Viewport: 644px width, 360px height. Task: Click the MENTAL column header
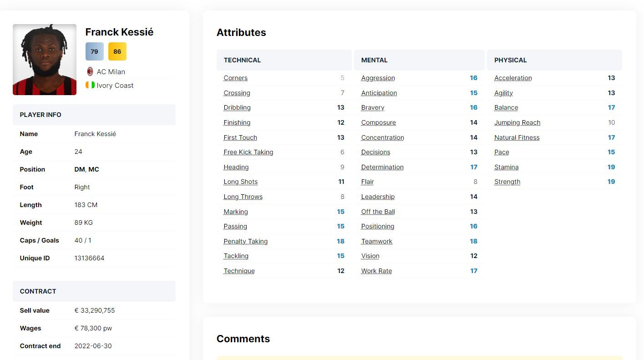tap(374, 60)
